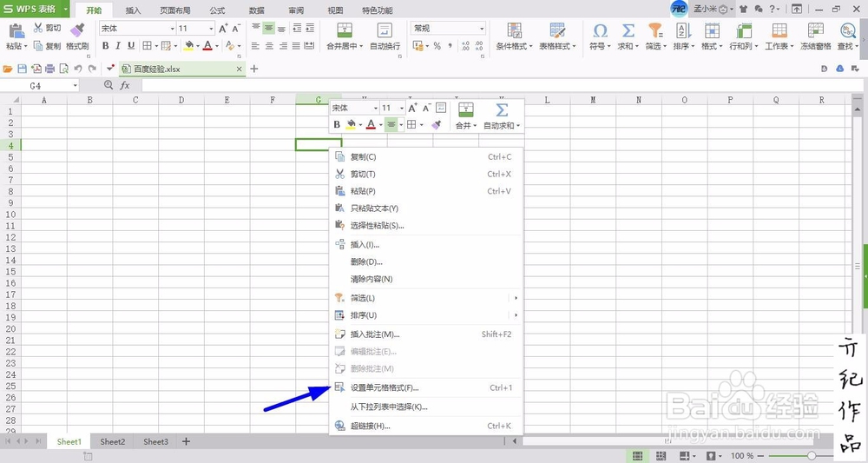Viewport: 868px width, 463px height.
Task: Choose Format Cells (设置单元格格式) from context menu
Action: 426,387
